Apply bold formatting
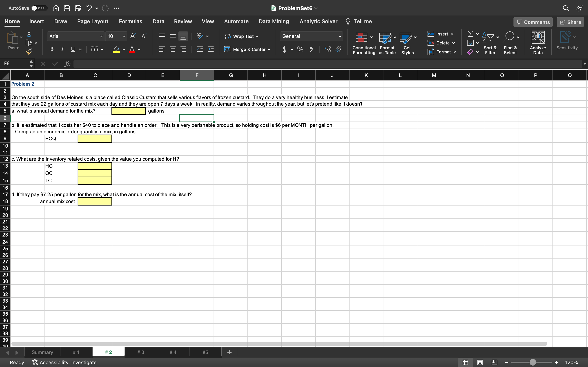Viewport: 588px width, 367px height. coord(51,49)
